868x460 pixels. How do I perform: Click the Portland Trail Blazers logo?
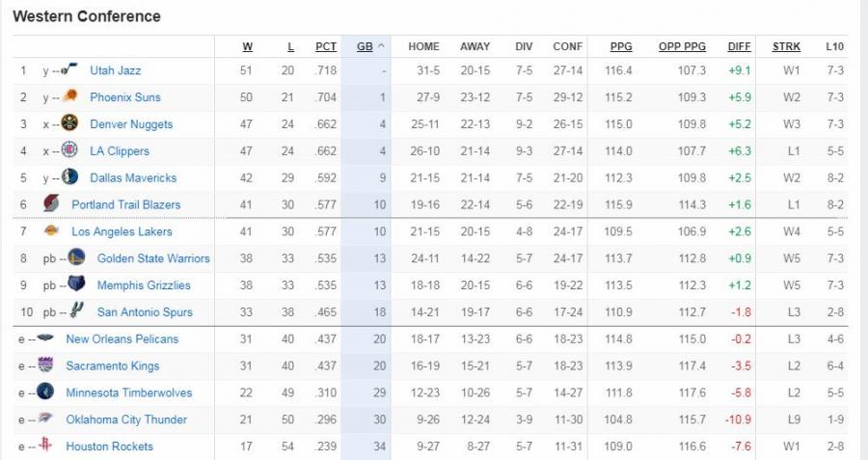pos(51,203)
